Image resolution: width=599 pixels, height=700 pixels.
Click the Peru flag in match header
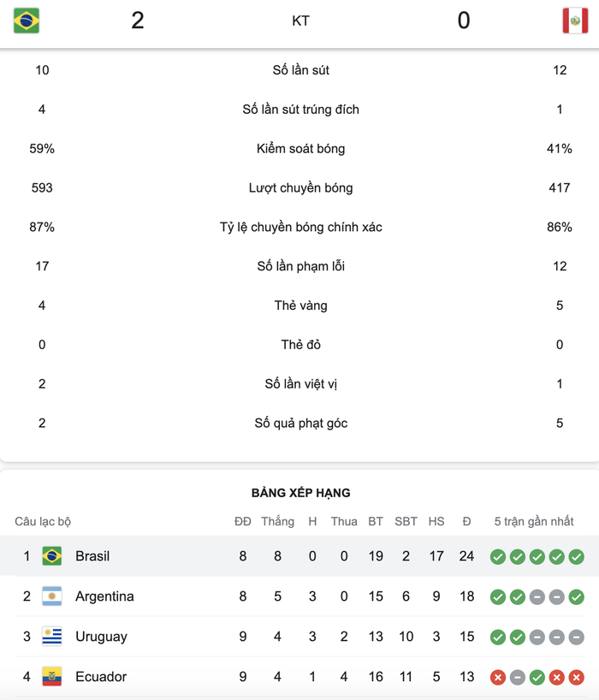click(x=575, y=21)
